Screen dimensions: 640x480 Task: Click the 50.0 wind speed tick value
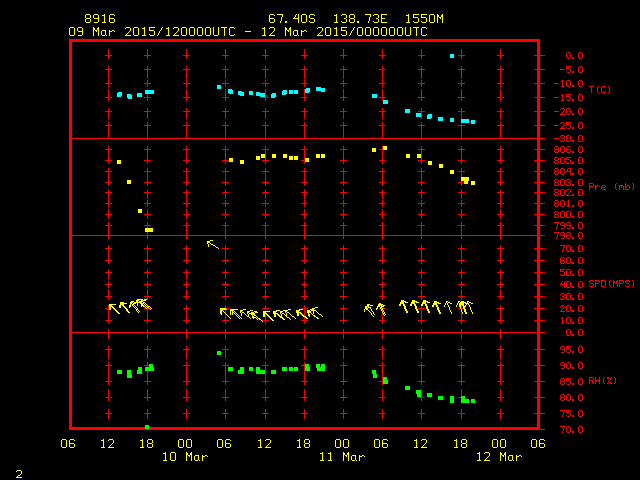click(571, 273)
